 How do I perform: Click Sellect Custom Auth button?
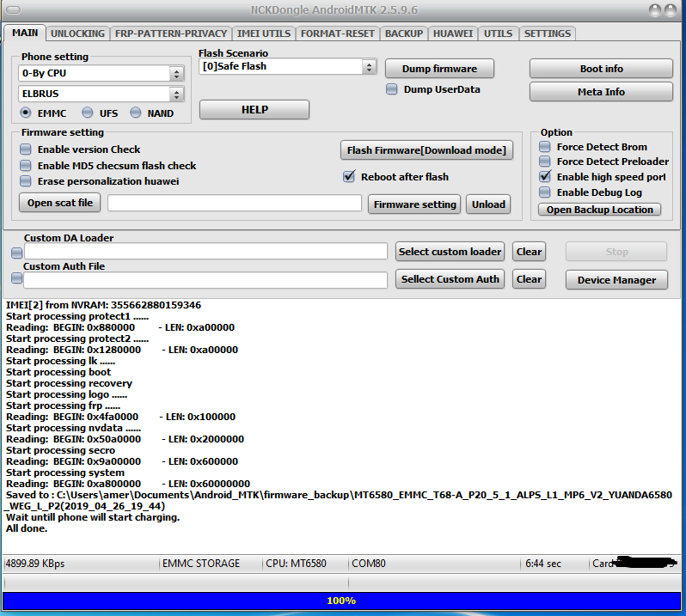(450, 279)
